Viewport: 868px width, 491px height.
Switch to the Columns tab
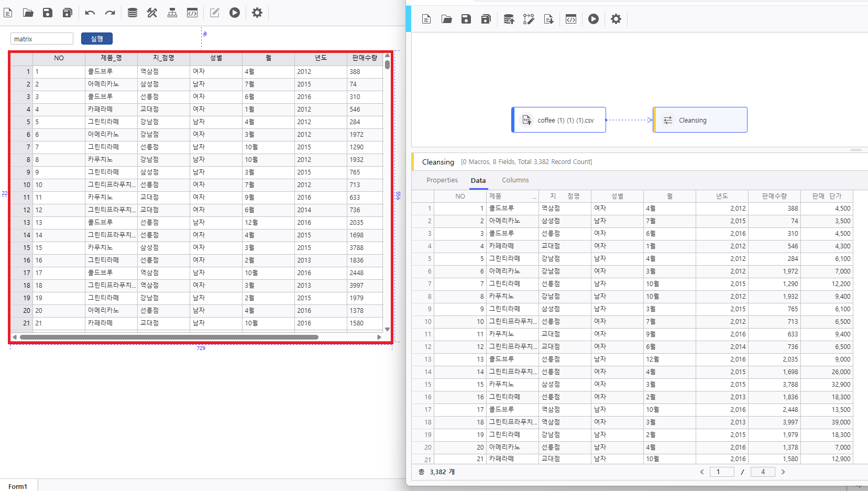[515, 180]
